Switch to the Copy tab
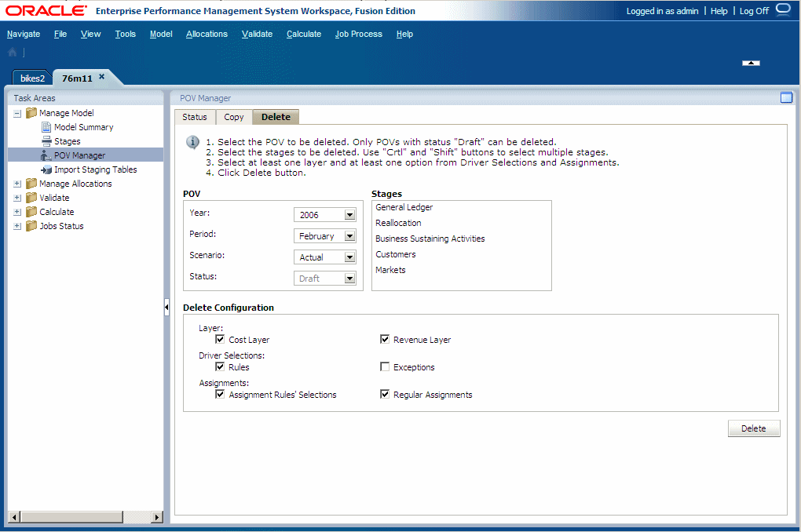 pyautogui.click(x=233, y=116)
